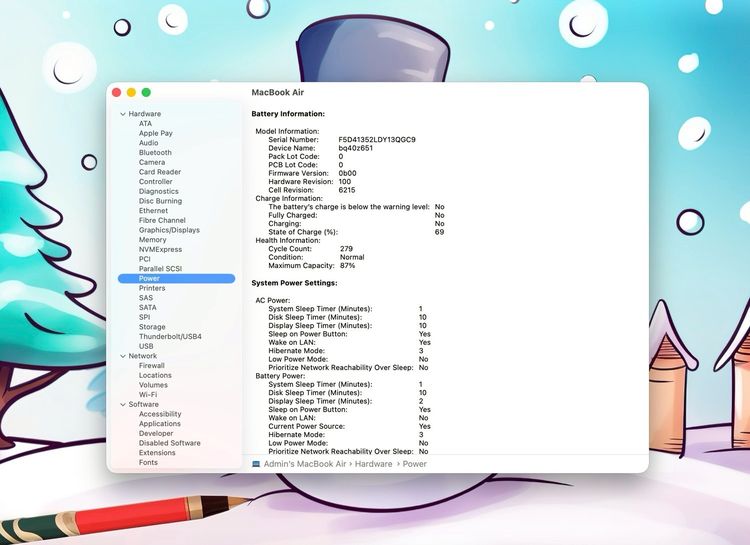Select Bluetooth in the sidebar
Viewport: 750px width, 545px height.
point(155,152)
